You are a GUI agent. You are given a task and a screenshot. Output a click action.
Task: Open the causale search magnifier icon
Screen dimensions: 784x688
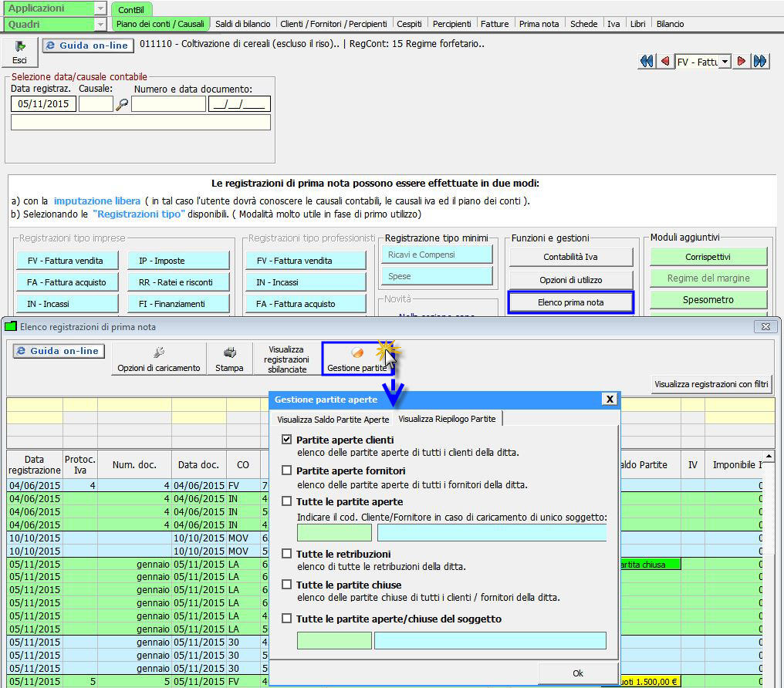click(121, 104)
